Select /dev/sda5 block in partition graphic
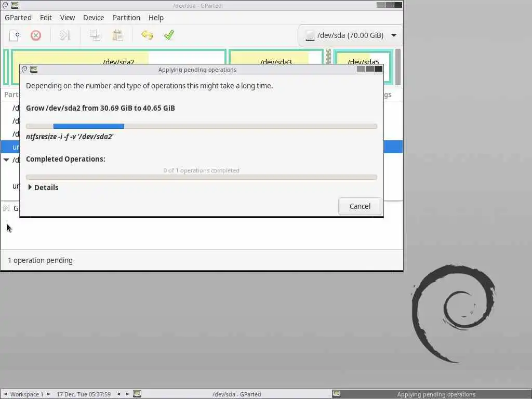This screenshot has height=399, width=532. tap(363, 57)
